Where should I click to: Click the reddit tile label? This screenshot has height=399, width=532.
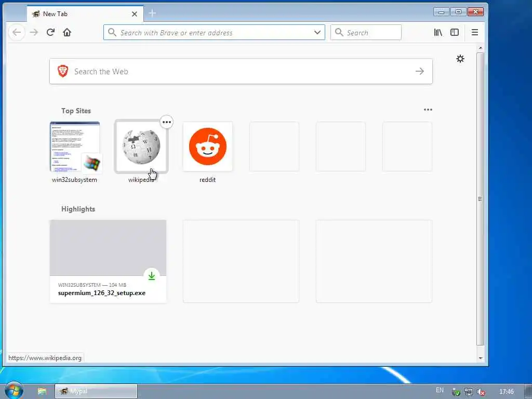pyautogui.click(x=208, y=180)
